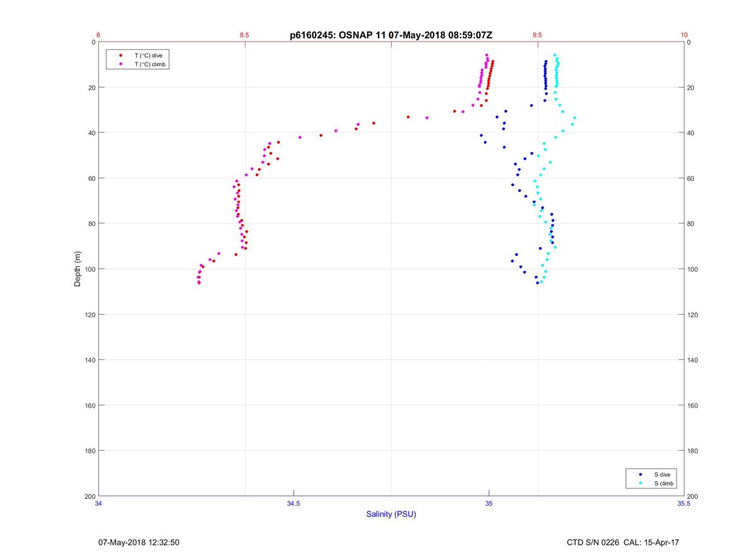
Task: Click salinity axis tick label 35 at bottom
Action: [489, 503]
